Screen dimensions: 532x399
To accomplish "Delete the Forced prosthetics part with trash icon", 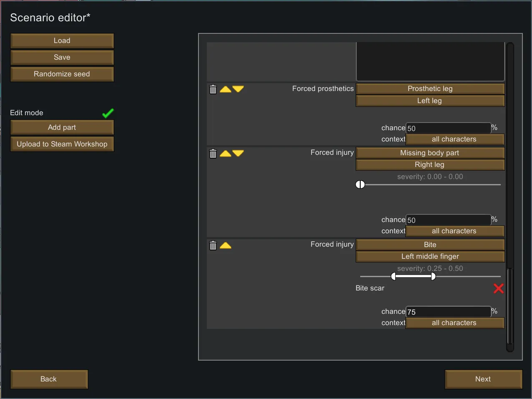I will 213,89.
